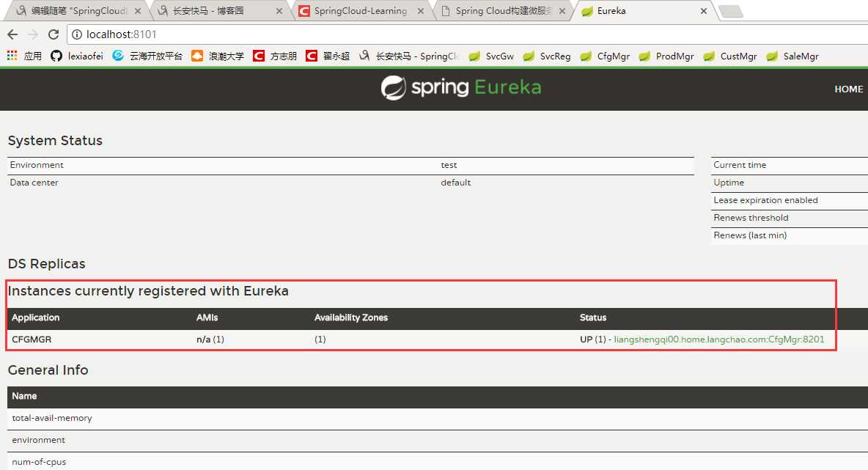868x470 pixels.
Task: Switch to Spring Cloud构建微服务 tab
Action: (x=502, y=11)
